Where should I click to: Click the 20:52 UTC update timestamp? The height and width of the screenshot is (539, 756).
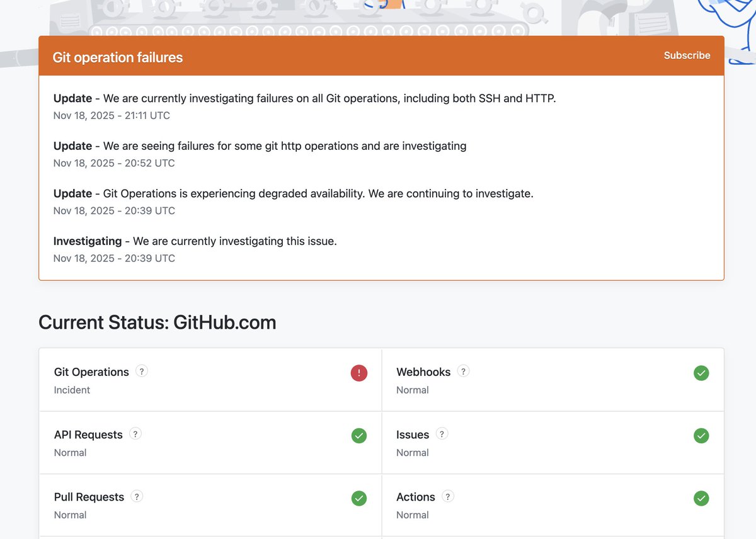coord(114,163)
